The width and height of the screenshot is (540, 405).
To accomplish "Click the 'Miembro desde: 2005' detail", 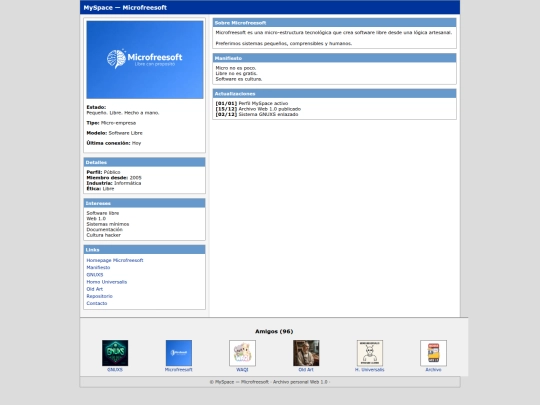I will 114,178.
